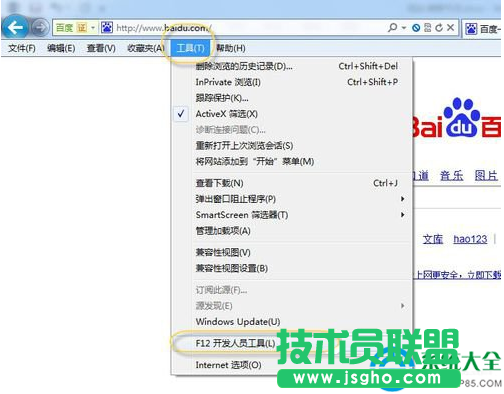Viewport: 504px width, 394px height.
Task: Click the 图片 link on Baidu page
Action: (x=486, y=175)
